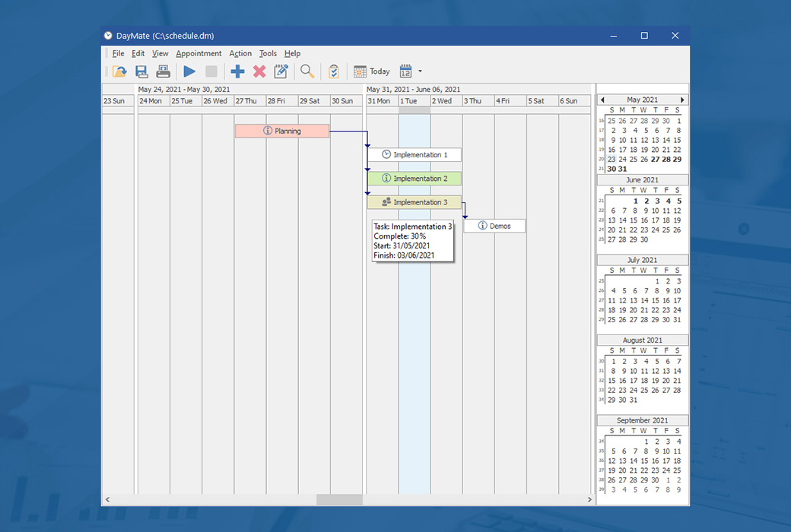This screenshot has height=532, width=791.
Task: Select the green Implementation 2 task bar
Action: click(415, 179)
